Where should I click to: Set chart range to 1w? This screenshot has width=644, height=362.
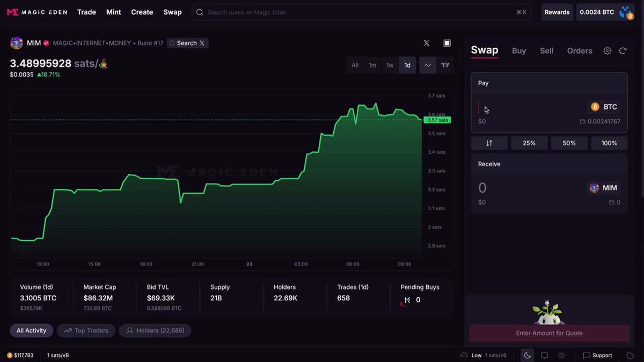click(390, 65)
